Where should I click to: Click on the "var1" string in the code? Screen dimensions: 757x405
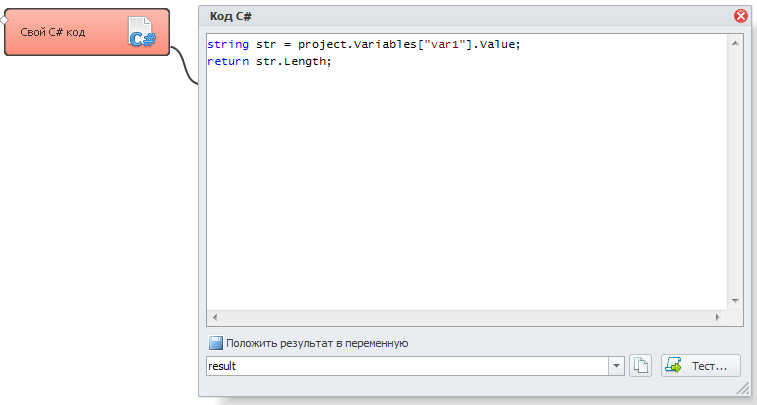point(445,44)
